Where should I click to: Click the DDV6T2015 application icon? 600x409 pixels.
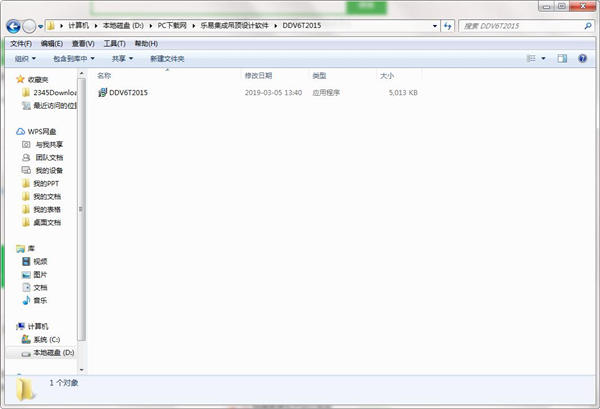(102, 93)
